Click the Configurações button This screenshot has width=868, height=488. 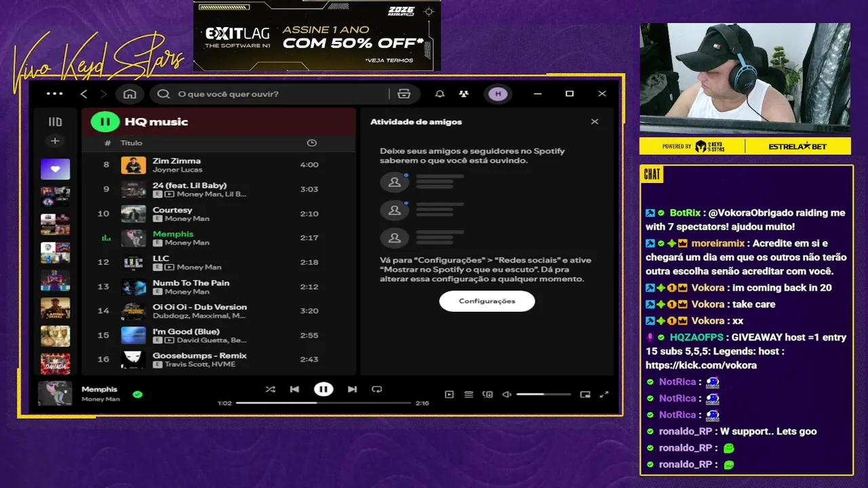pyautogui.click(x=487, y=301)
